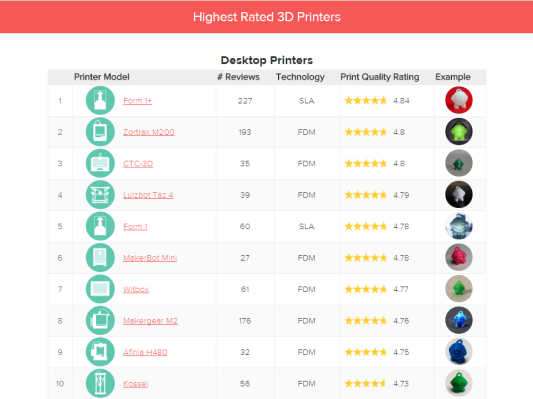
Task: Click the Kossel printer icon
Action: pos(100,383)
